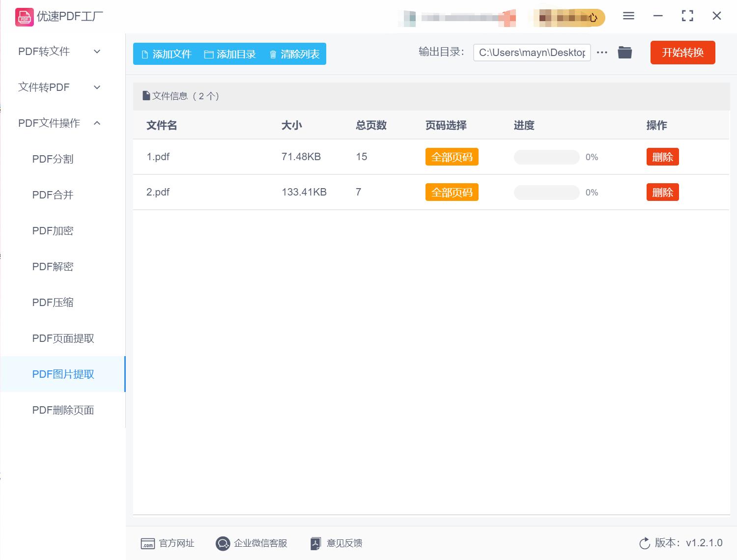
Task: Open the hamburger menu at top right
Action: click(628, 16)
